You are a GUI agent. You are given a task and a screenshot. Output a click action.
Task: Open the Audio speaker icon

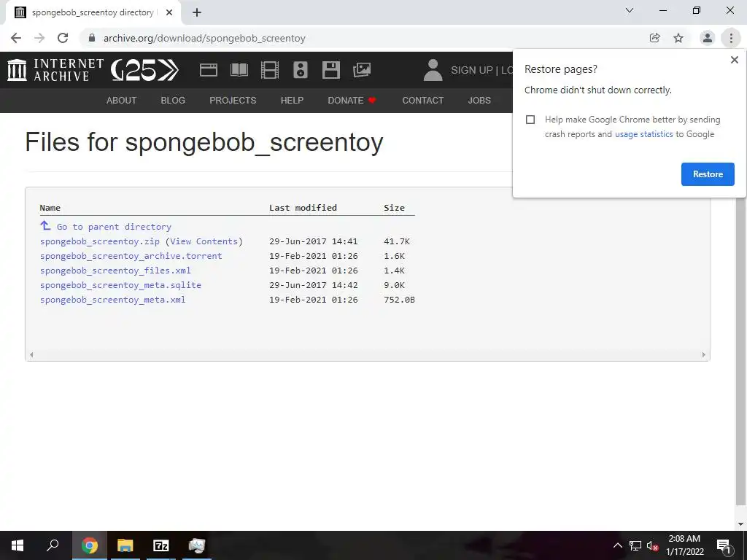300,70
